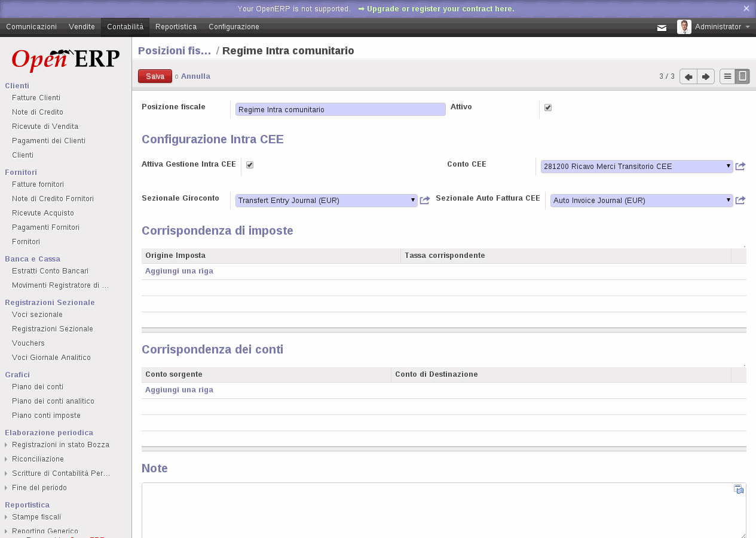Image resolution: width=756 pixels, height=538 pixels.
Task: Open Pagamenti dei Clienti
Action: pyautogui.click(x=48, y=141)
